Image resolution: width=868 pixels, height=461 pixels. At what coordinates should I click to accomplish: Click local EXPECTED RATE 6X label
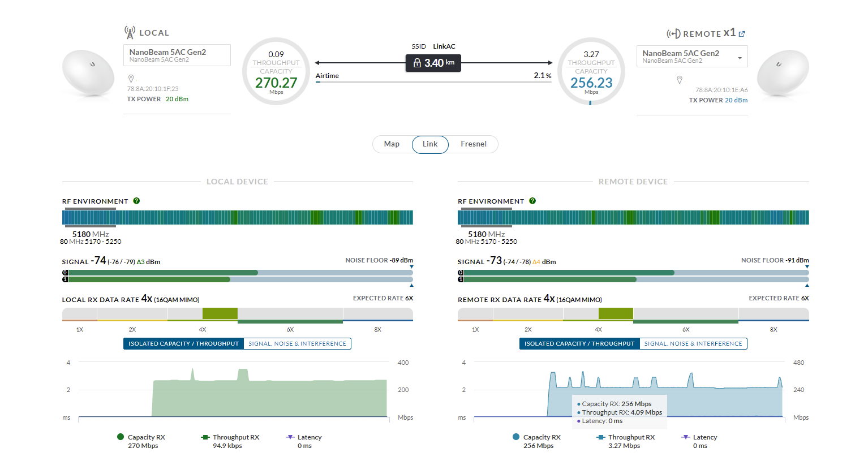383,298
